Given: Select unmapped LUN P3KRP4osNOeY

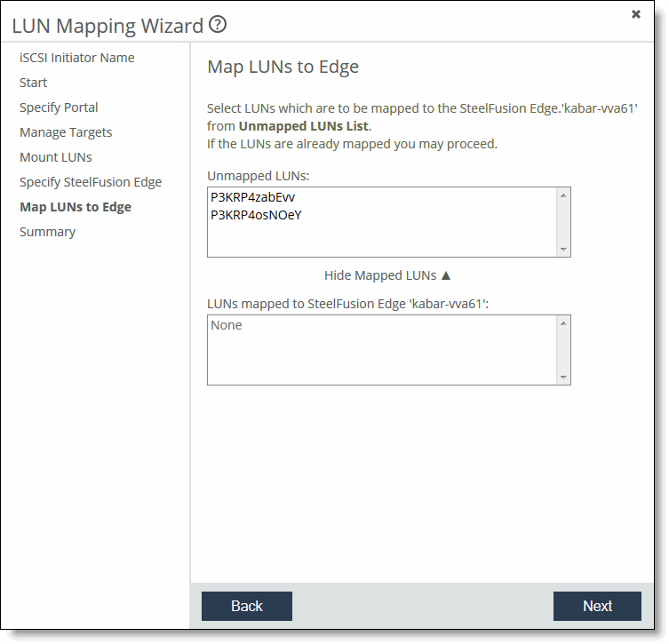Looking at the screenshot, I should click(256, 214).
